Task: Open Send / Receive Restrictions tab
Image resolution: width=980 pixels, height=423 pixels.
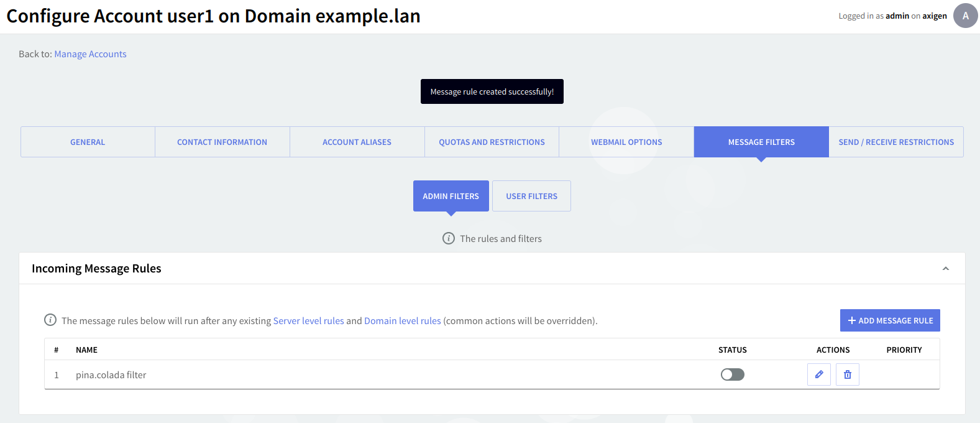Action: point(896,142)
